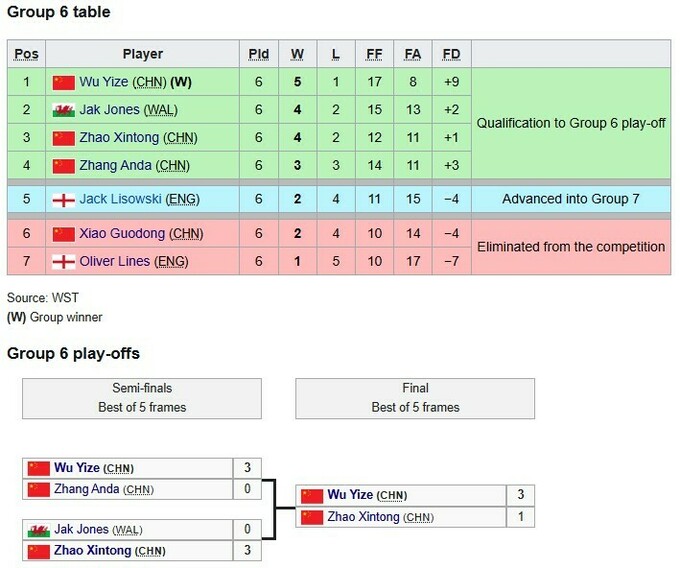This screenshot has width=680, height=568.
Task: Click Wu Yize in the final bracket
Action: [350, 495]
